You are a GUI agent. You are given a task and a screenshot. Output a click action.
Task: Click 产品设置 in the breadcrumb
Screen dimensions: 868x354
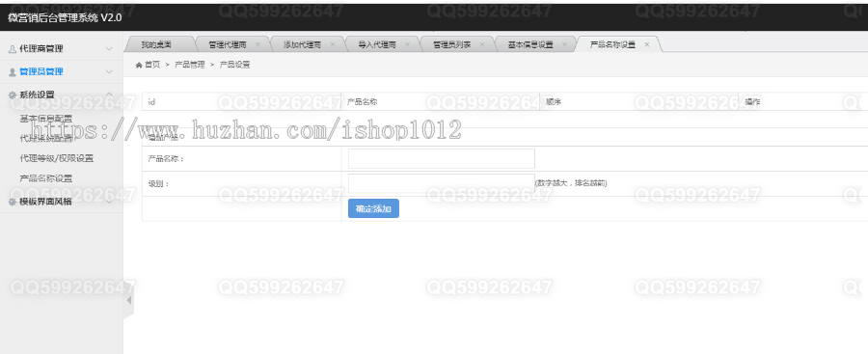234,65
